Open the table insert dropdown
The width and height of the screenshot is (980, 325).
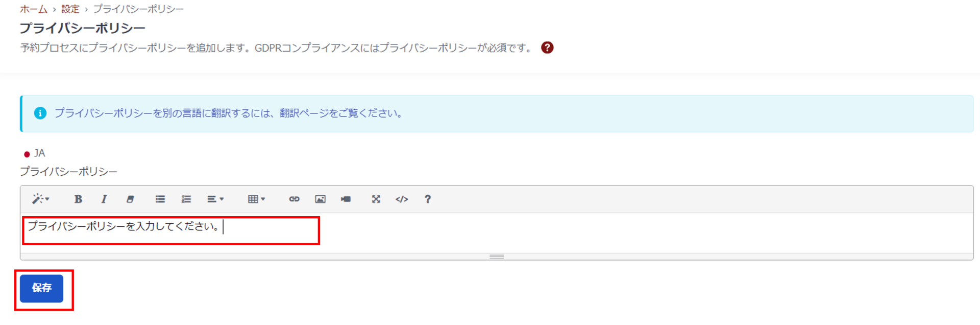click(256, 199)
